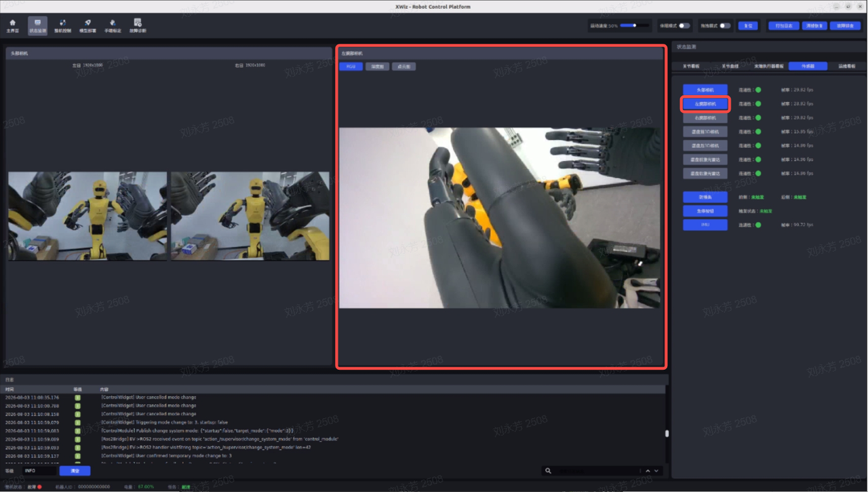The height and width of the screenshot is (492, 868).
Task: Open the hand-eye calibration (手眼标定) toolbar icon
Action: (x=113, y=26)
